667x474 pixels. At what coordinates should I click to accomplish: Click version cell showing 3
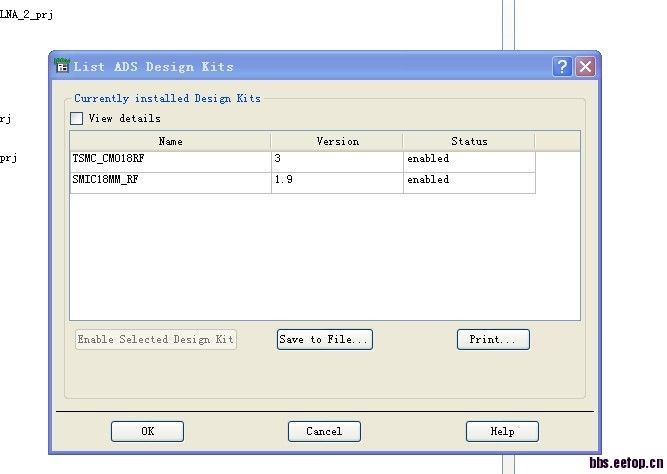click(337, 162)
